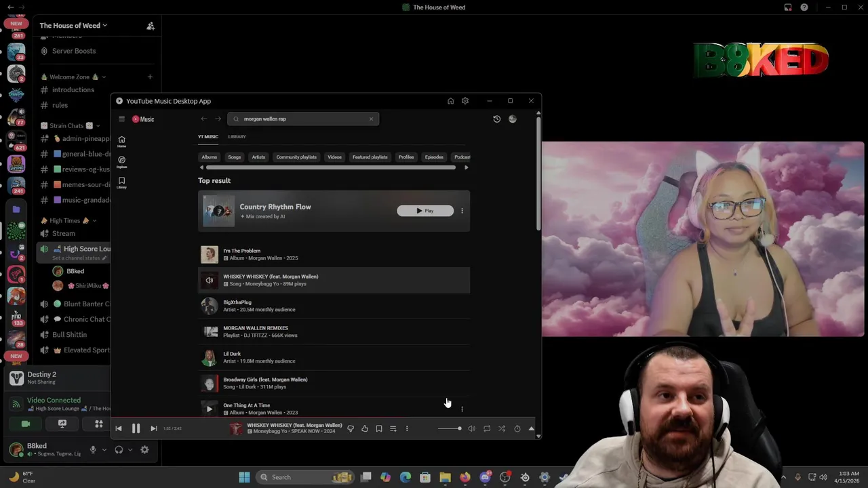The image size is (868, 488).
Task: Adjust the YouTube Music volume slider
Action: click(x=450, y=428)
